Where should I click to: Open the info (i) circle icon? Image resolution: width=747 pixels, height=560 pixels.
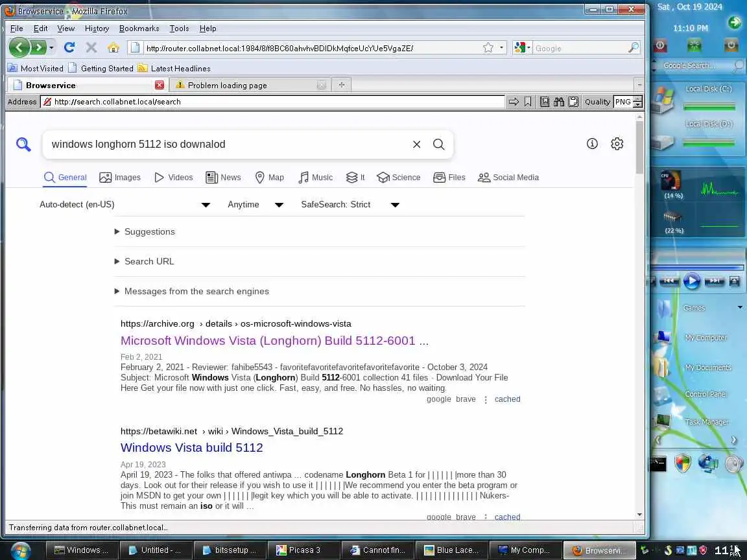tap(592, 144)
